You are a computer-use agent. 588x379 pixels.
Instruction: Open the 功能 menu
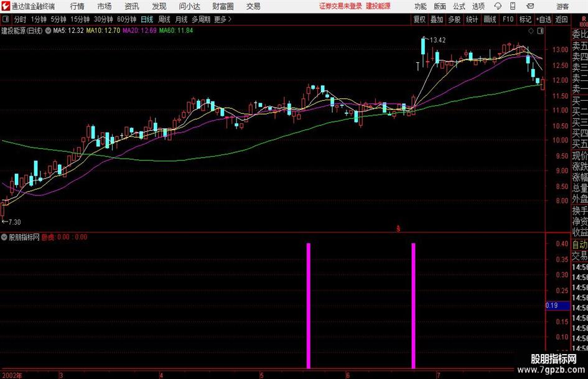pos(421,6)
